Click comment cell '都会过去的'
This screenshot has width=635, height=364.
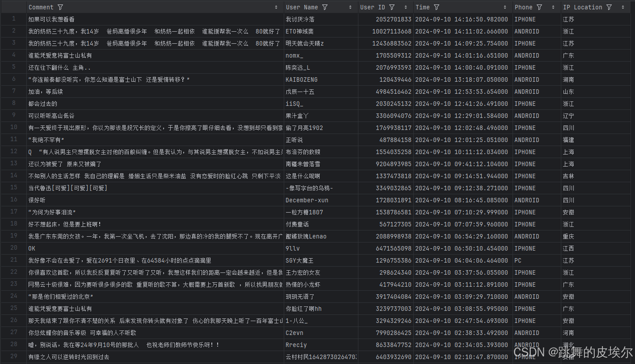coord(155,104)
